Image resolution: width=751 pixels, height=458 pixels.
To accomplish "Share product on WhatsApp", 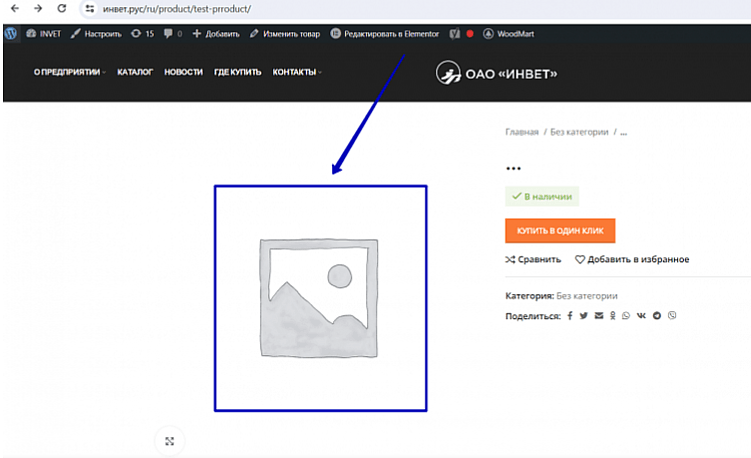I will (x=626, y=316).
